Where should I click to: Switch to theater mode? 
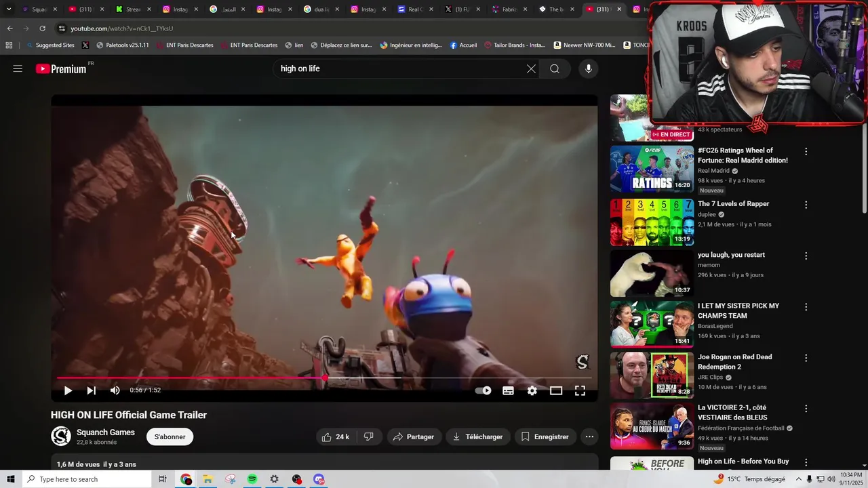pyautogui.click(x=556, y=390)
